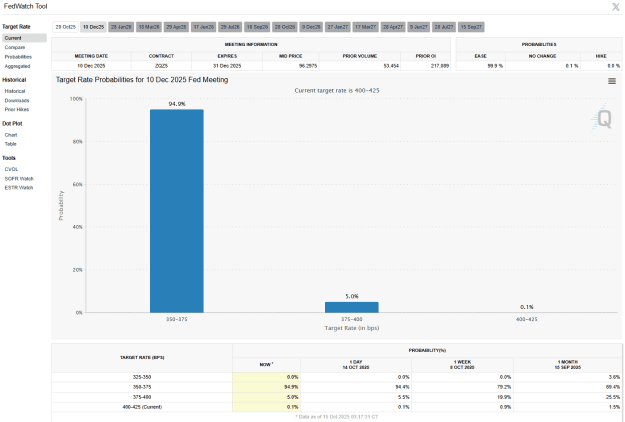Select the 9 Dec26 meeting tab
Viewport: 625px width, 422px height.
(311, 27)
